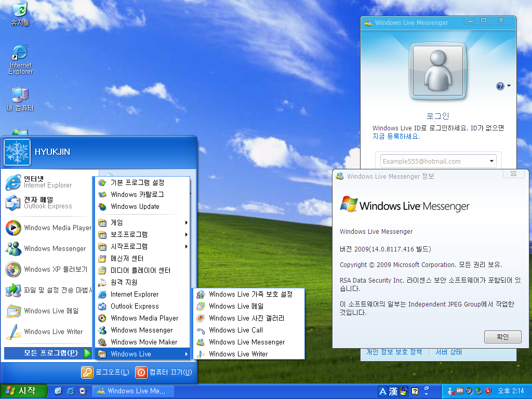This screenshot has height=399, width=532.
Task: Launch Internet Explorer from Quick Launch
Action: point(71,391)
